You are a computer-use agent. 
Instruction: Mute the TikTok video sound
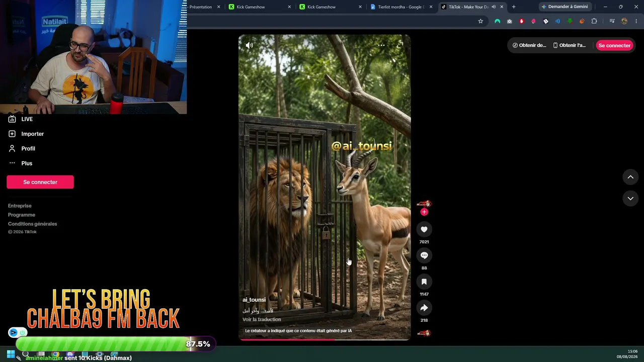pyautogui.click(x=249, y=45)
